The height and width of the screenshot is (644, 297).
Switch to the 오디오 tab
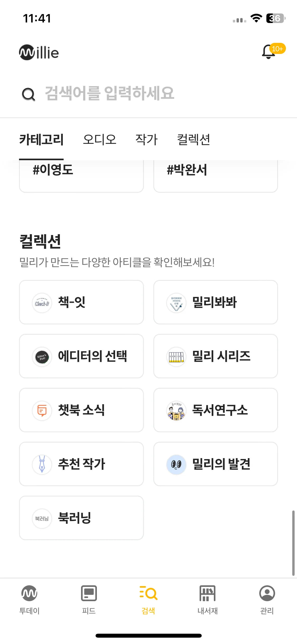point(100,140)
